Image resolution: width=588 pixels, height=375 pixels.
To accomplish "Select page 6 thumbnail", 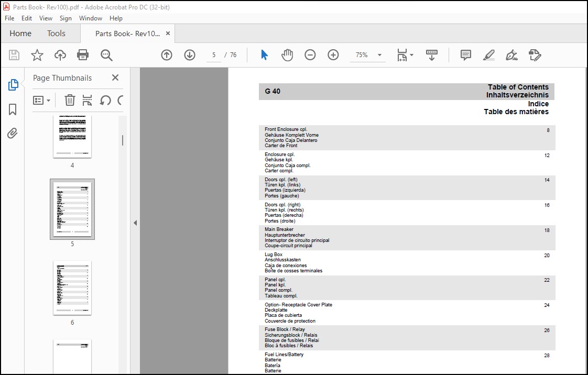I will (x=72, y=288).
